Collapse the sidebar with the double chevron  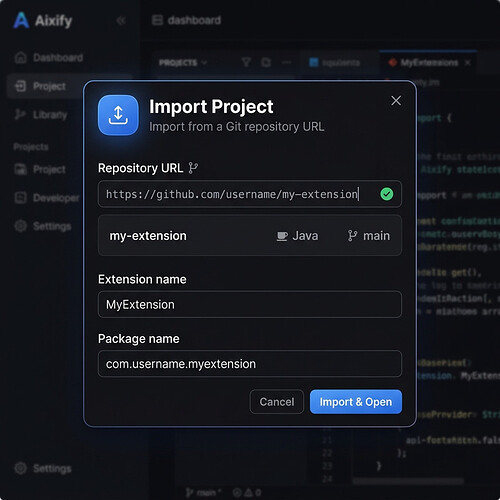pyautogui.click(x=121, y=21)
